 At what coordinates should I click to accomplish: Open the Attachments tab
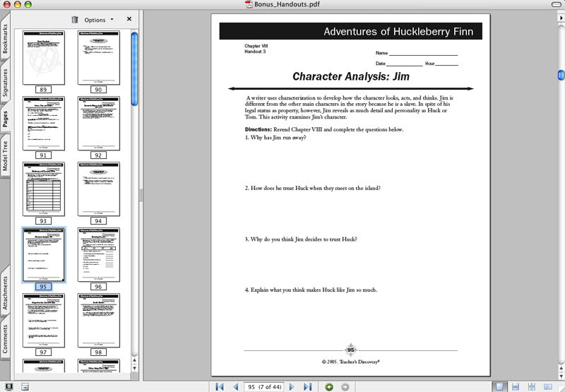[5, 292]
